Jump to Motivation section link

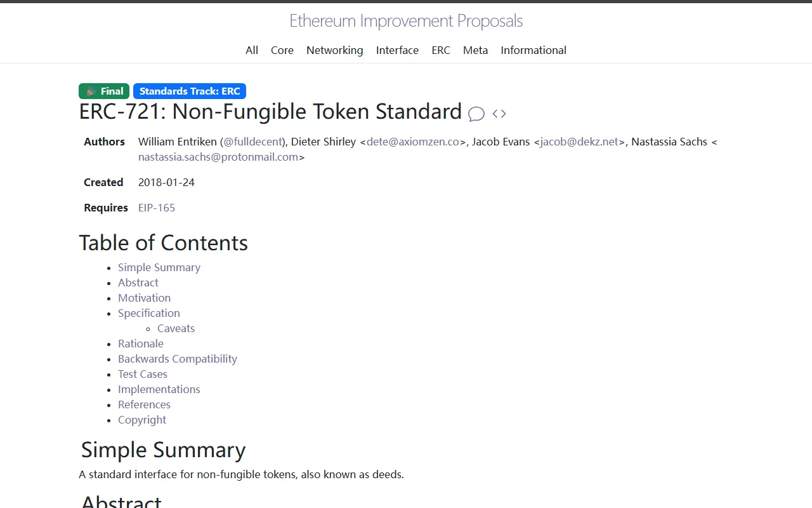click(144, 298)
